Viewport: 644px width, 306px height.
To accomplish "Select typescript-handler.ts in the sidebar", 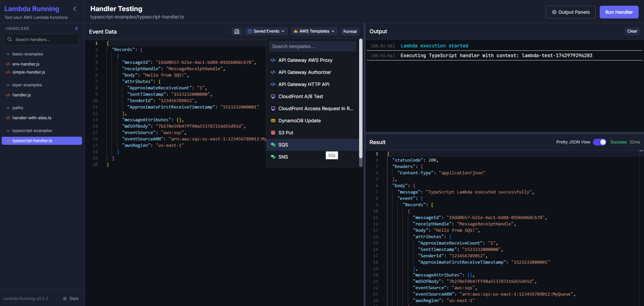I will pyautogui.click(x=42, y=141).
